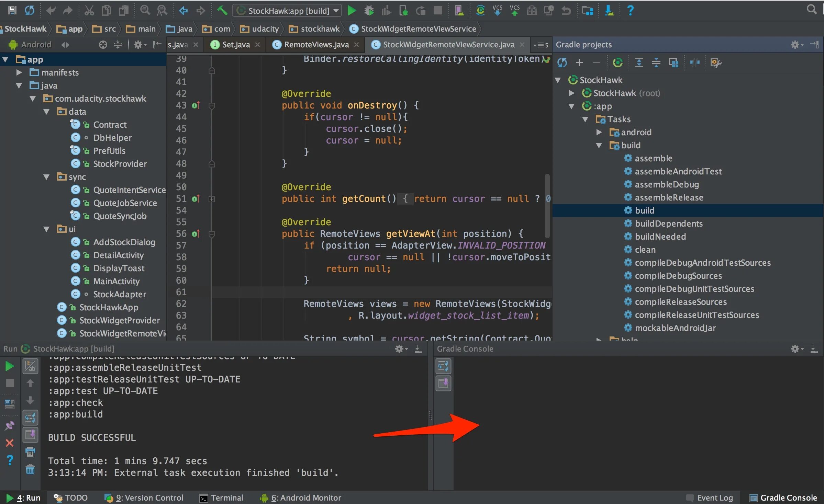This screenshot has height=504, width=824.
Task: Toggle scroll to end in Gradle Console
Action: click(x=443, y=383)
